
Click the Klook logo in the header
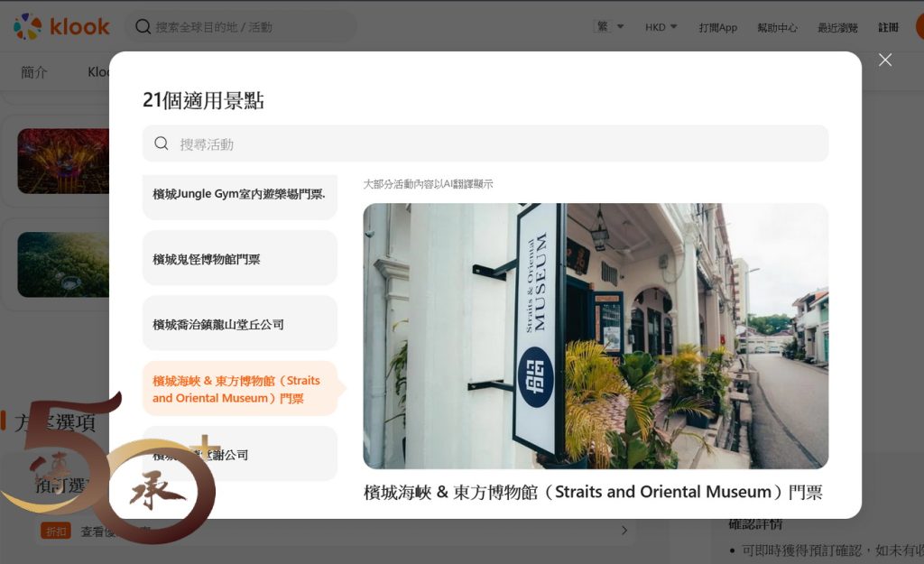coord(61,26)
